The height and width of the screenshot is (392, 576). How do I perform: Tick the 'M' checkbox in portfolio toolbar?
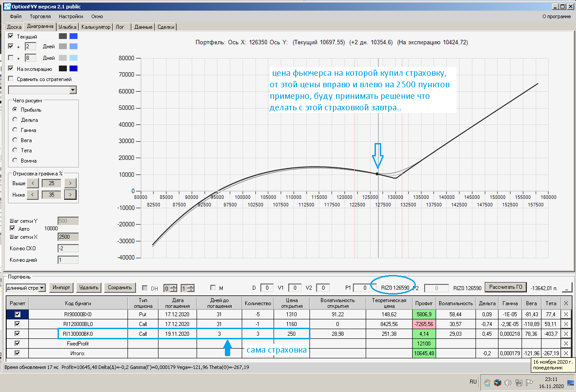[x=213, y=287]
